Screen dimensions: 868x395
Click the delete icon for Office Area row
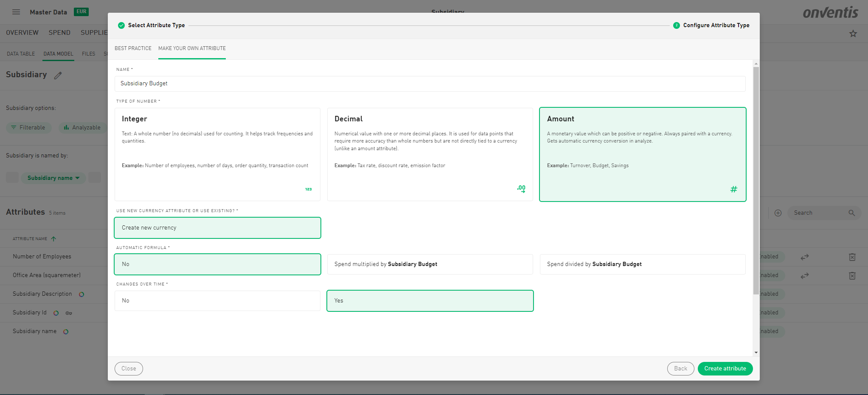852,276
